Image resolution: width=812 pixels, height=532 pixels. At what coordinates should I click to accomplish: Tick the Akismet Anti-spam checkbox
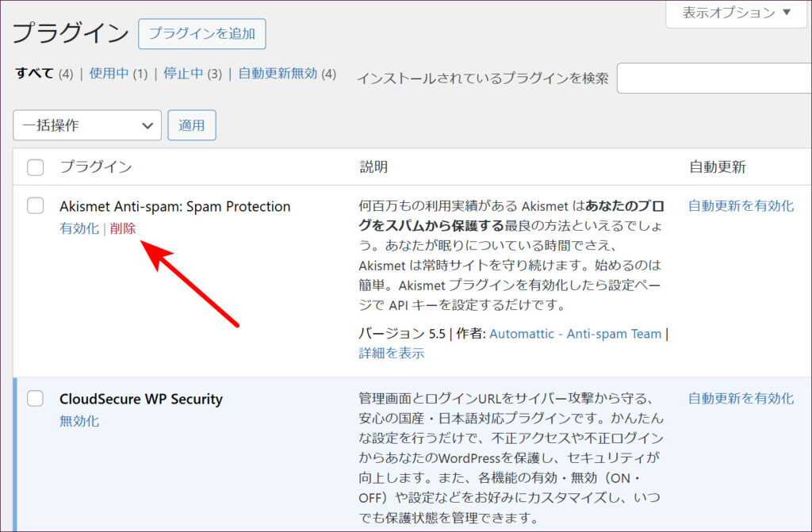pos(36,206)
